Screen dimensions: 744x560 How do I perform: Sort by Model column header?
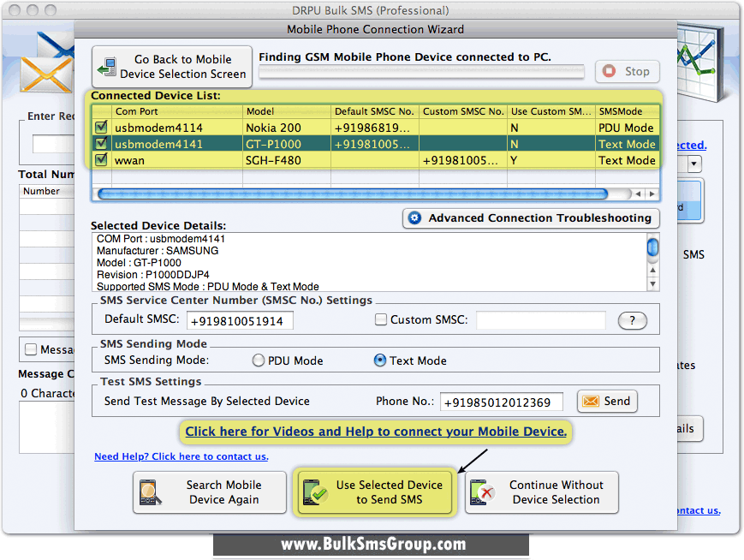pos(287,111)
